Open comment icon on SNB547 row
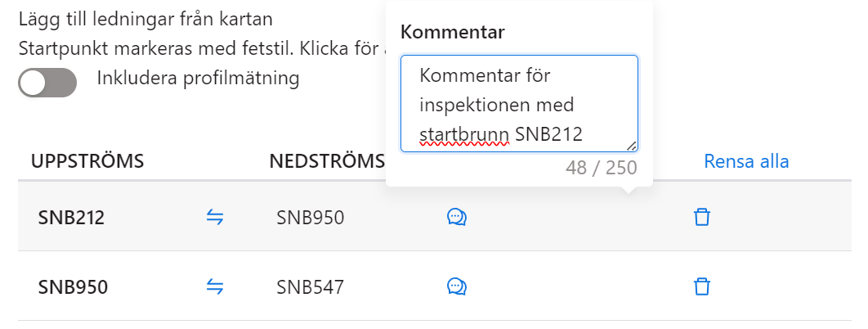Image resolution: width=868 pixels, height=329 pixels. 457,286
